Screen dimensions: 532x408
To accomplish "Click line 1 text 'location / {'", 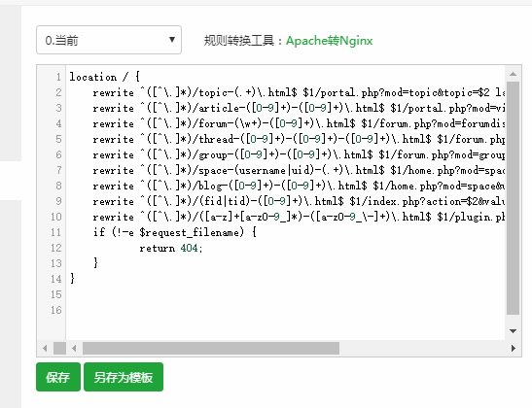I will (x=104, y=77).
